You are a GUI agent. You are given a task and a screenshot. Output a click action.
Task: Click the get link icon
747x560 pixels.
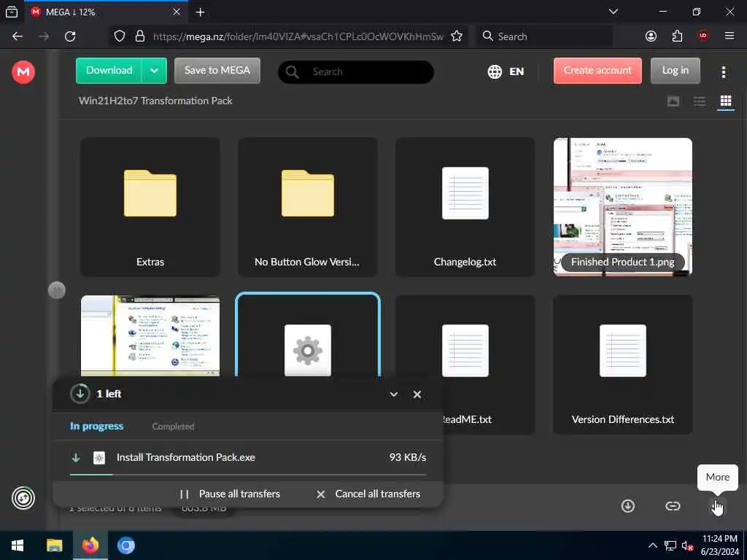click(x=673, y=506)
